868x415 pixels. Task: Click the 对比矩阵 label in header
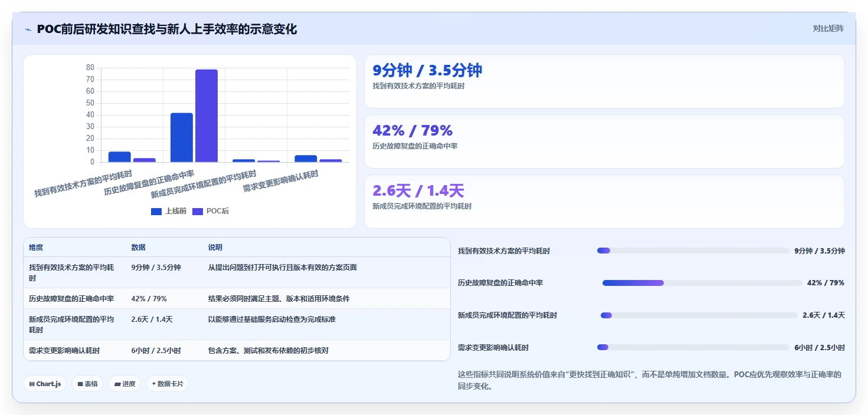click(x=828, y=29)
